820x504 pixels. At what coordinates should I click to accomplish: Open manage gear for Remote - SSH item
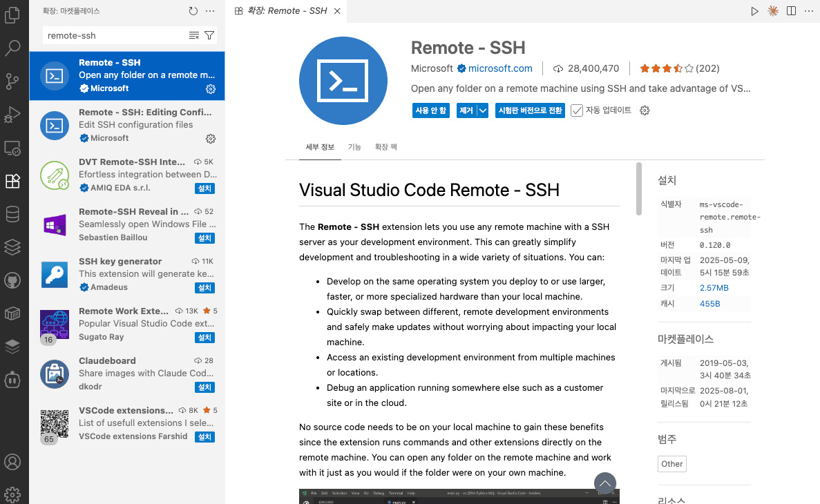click(x=211, y=89)
